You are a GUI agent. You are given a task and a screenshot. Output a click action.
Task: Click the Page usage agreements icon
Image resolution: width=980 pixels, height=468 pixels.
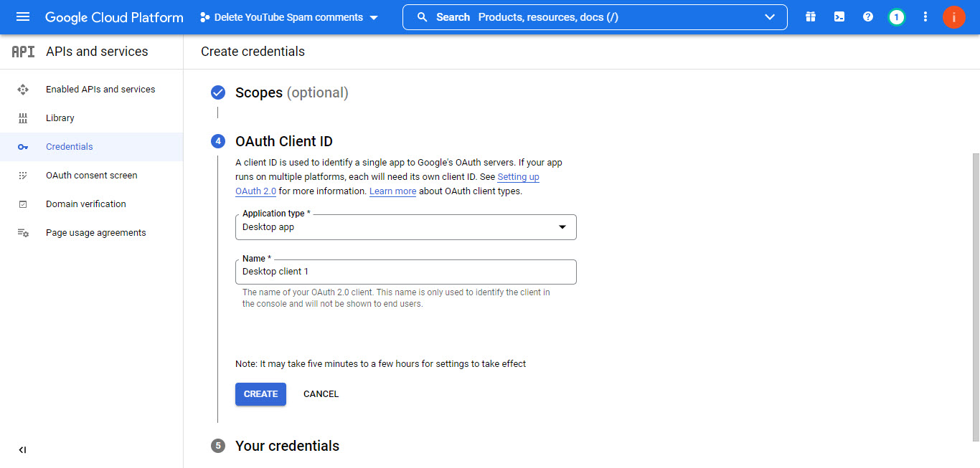(x=23, y=233)
